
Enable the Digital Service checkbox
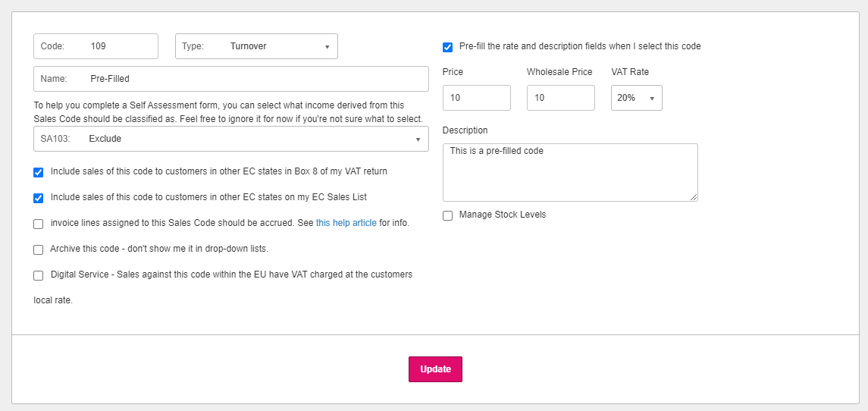coord(39,275)
